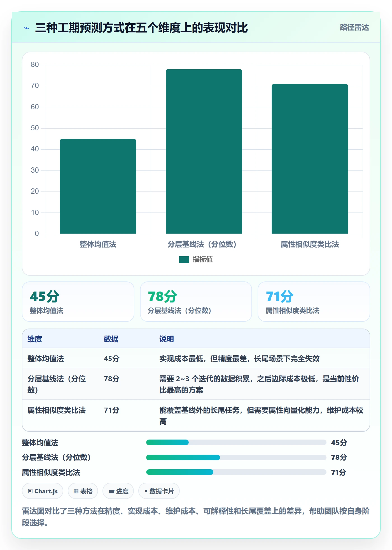Click the 整体均值法 caption under 45分
The height and width of the screenshot is (550, 392).
tap(46, 311)
